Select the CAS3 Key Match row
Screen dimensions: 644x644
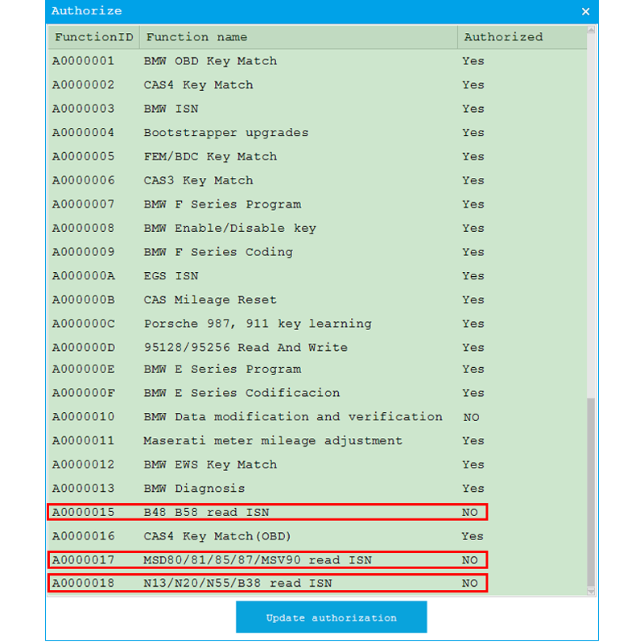pyautogui.click(x=317, y=180)
